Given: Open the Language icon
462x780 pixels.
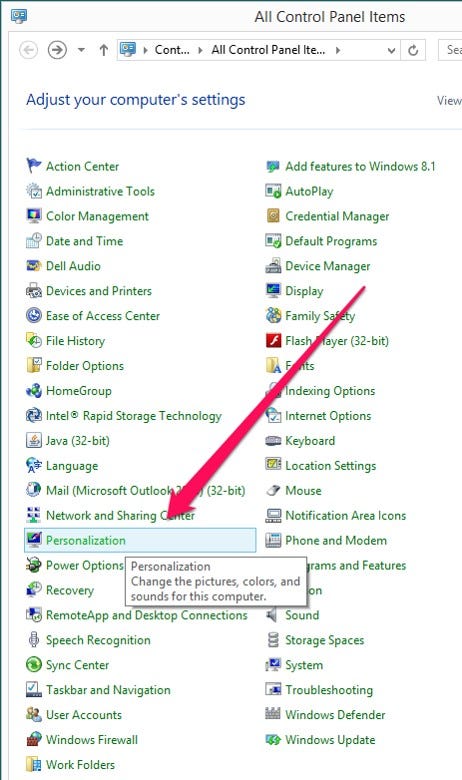Looking at the screenshot, I should (x=33, y=466).
